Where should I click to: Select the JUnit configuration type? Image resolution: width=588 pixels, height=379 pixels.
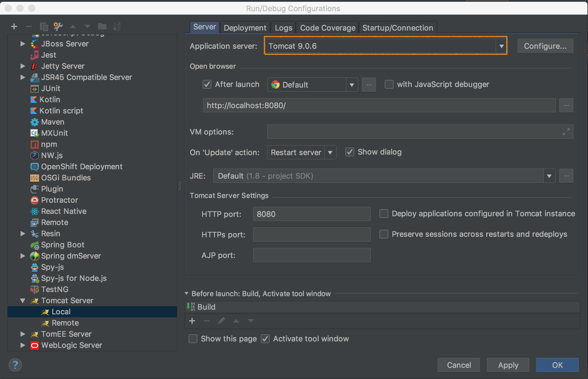[51, 88]
